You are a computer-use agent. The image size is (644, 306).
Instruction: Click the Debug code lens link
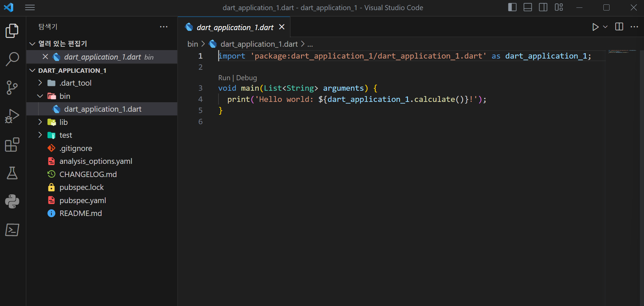click(246, 78)
